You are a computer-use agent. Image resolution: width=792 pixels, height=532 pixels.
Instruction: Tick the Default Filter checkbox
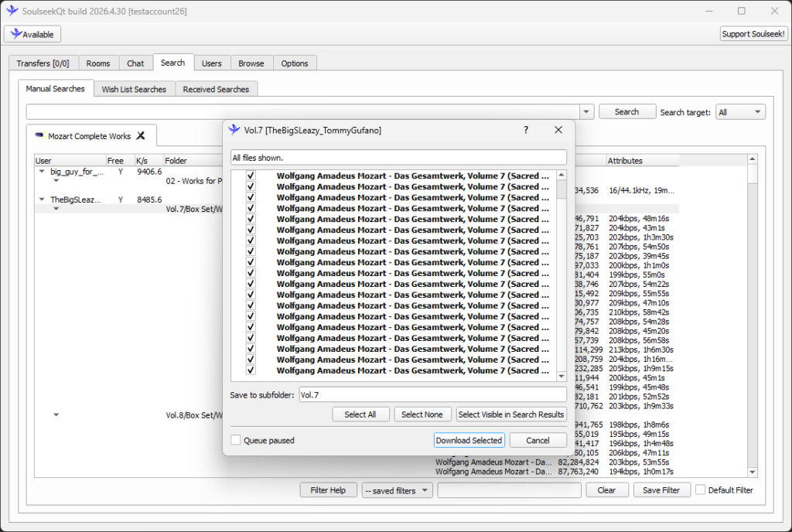tap(701, 489)
